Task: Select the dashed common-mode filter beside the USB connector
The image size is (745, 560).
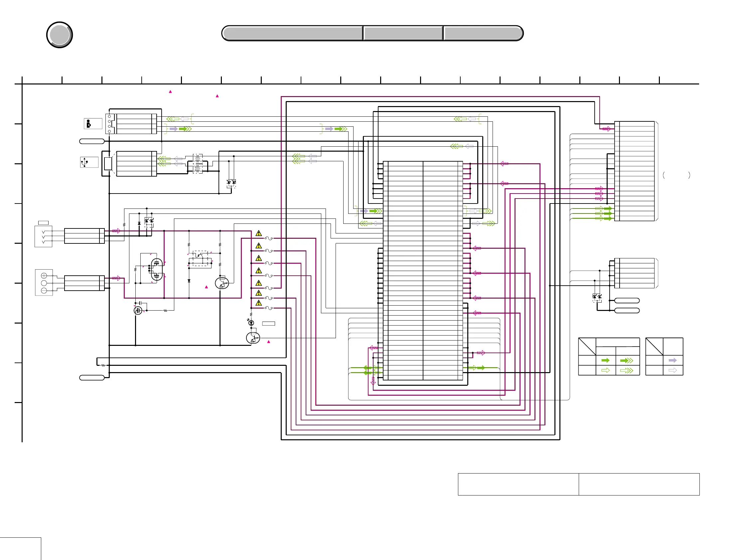Action: coord(198,164)
